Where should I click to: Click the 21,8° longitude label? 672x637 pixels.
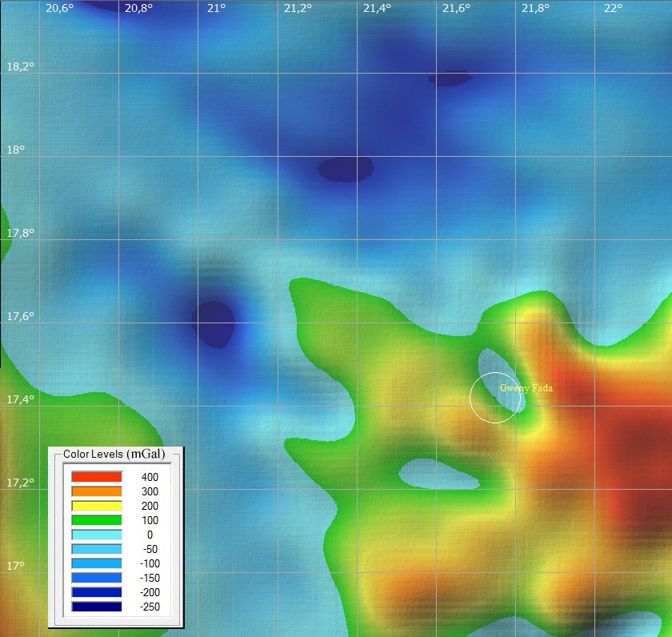click(x=536, y=8)
